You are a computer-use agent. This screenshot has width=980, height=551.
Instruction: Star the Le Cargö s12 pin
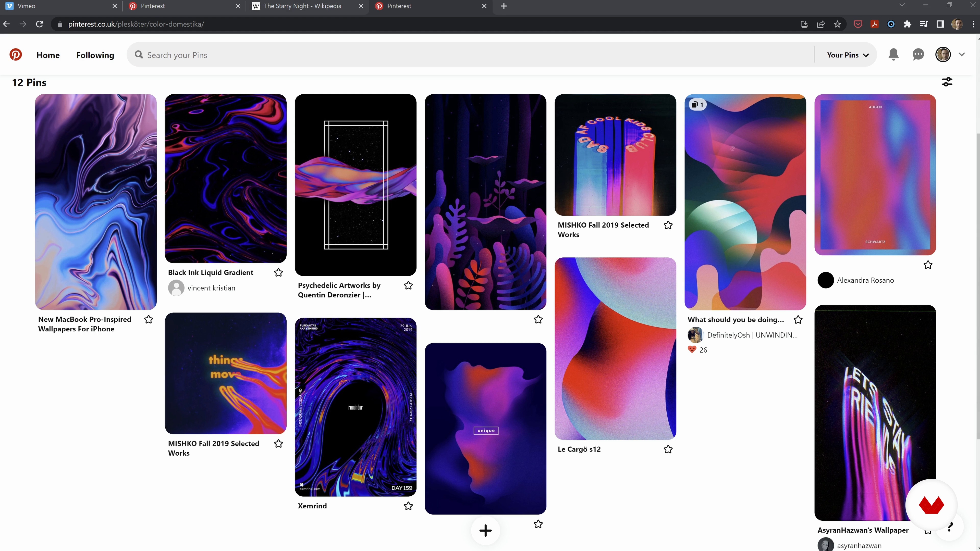coord(668,449)
